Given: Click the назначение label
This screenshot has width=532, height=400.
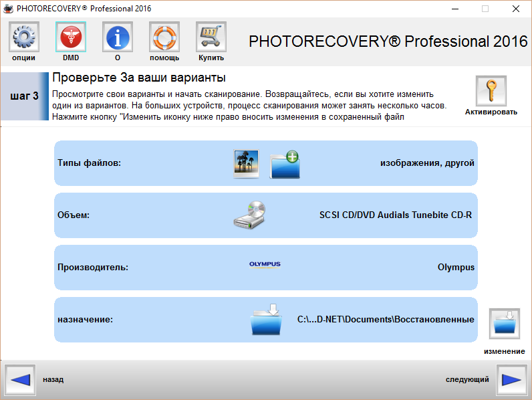Looking at the screenshot, I should [85, 320].
